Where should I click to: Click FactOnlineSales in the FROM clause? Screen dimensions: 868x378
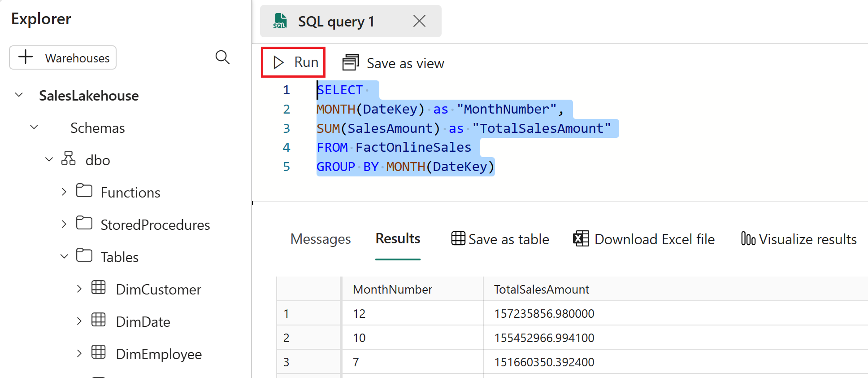[x=413, y=147]
